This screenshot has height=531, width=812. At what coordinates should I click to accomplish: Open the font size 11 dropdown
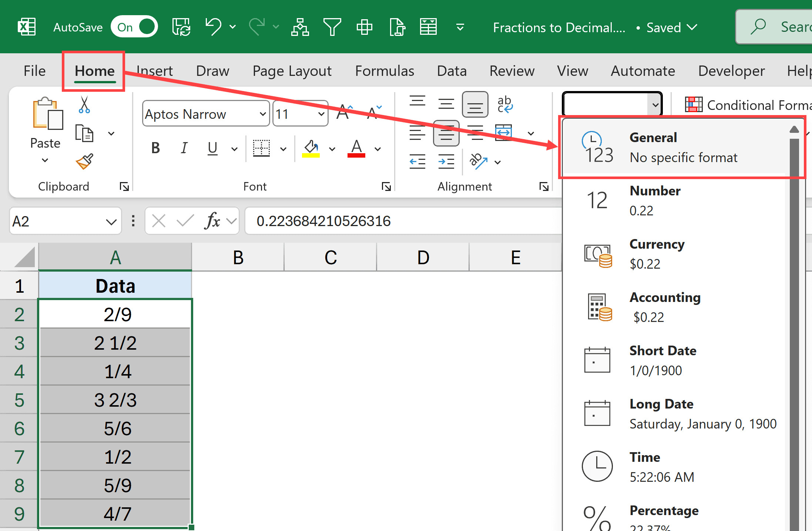coord(321,114)
